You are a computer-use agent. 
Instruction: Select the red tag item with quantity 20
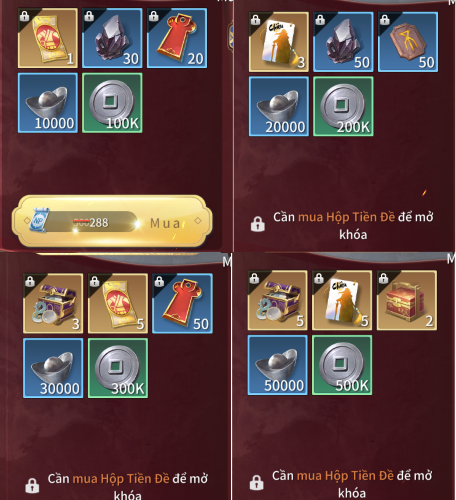[x=177, y=38]
